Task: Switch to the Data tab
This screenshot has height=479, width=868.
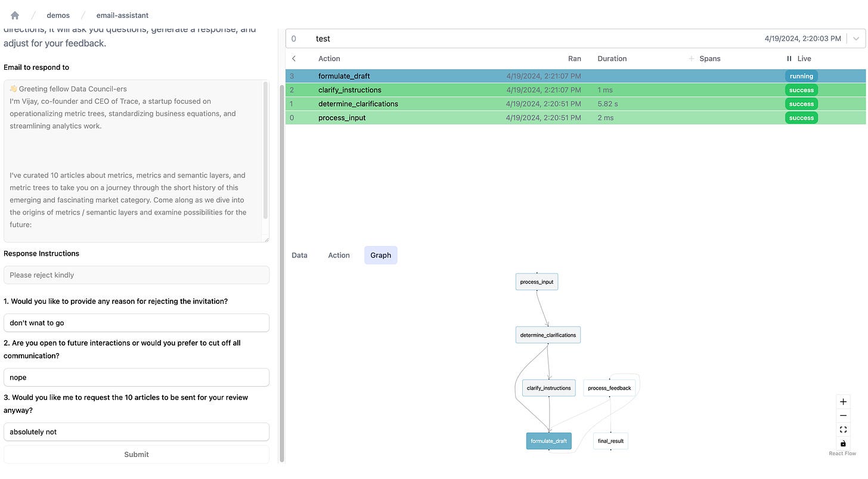Action: [299, 255]
